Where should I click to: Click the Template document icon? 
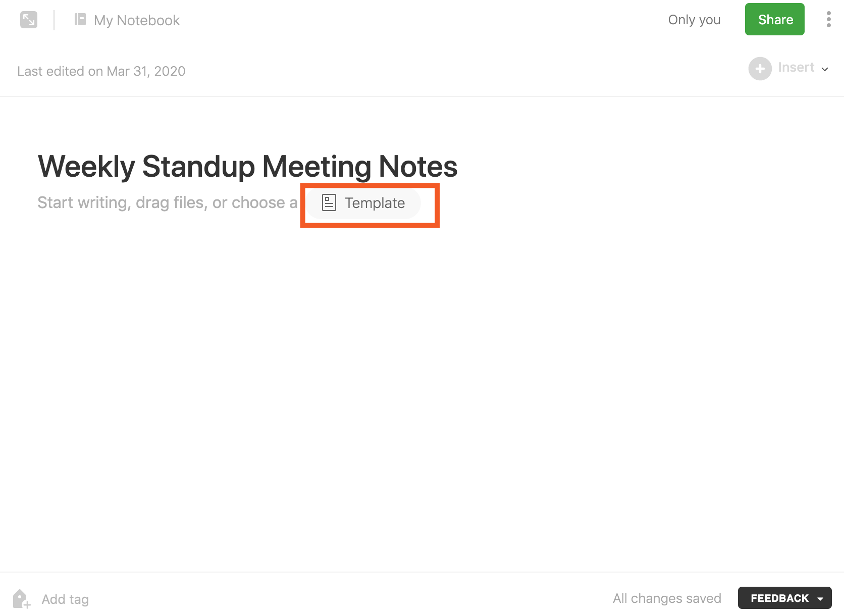click(329, 203)
